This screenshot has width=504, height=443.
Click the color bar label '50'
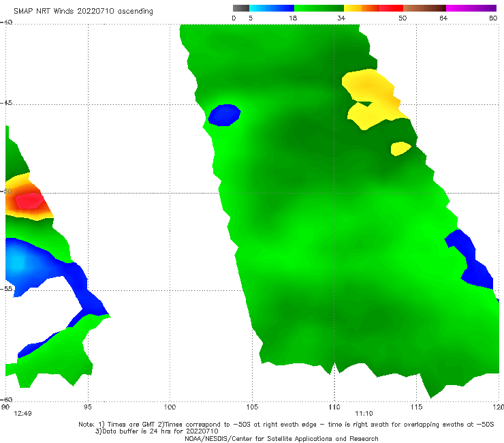(x=403, y=18)
